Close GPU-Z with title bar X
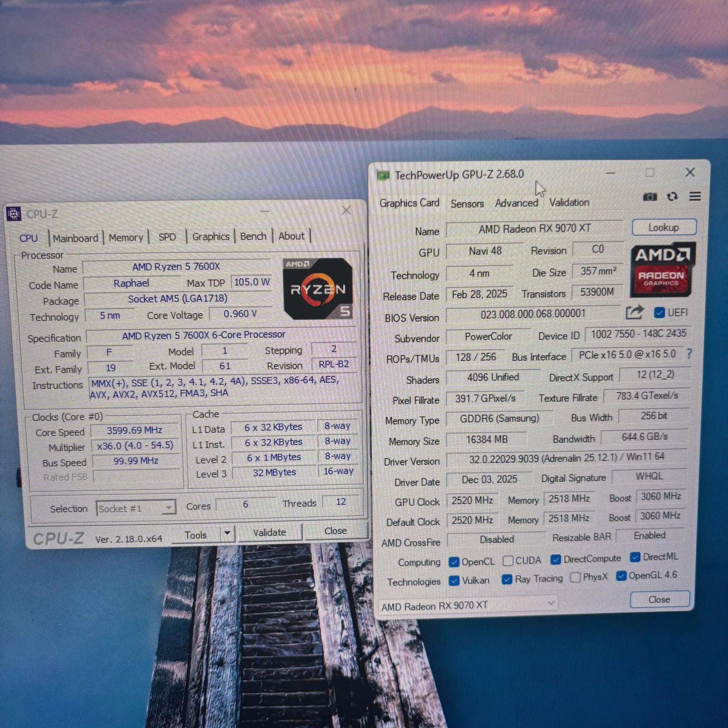This screenshot has width=728, height=728. tap(690, 172)
